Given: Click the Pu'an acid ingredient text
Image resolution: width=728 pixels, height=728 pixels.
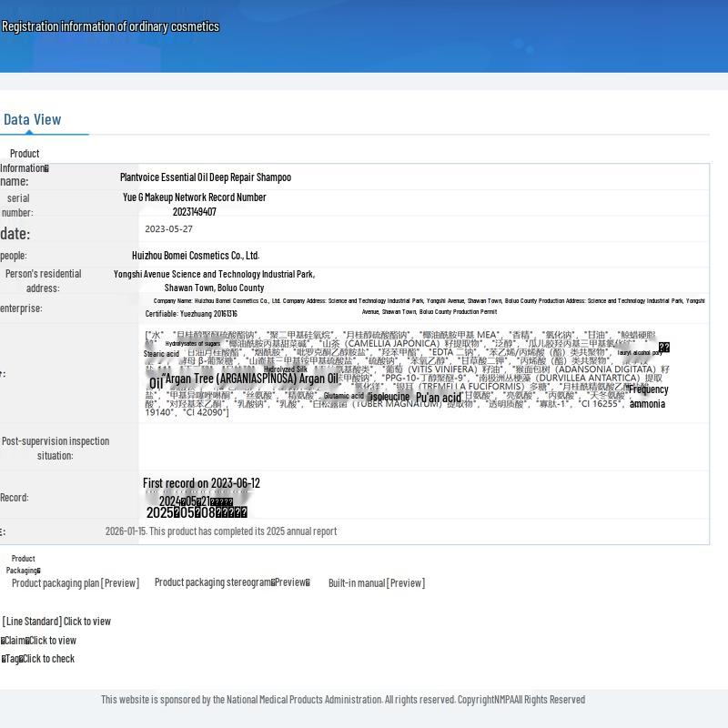Looking at the screenshot, I should pos(439,398).
